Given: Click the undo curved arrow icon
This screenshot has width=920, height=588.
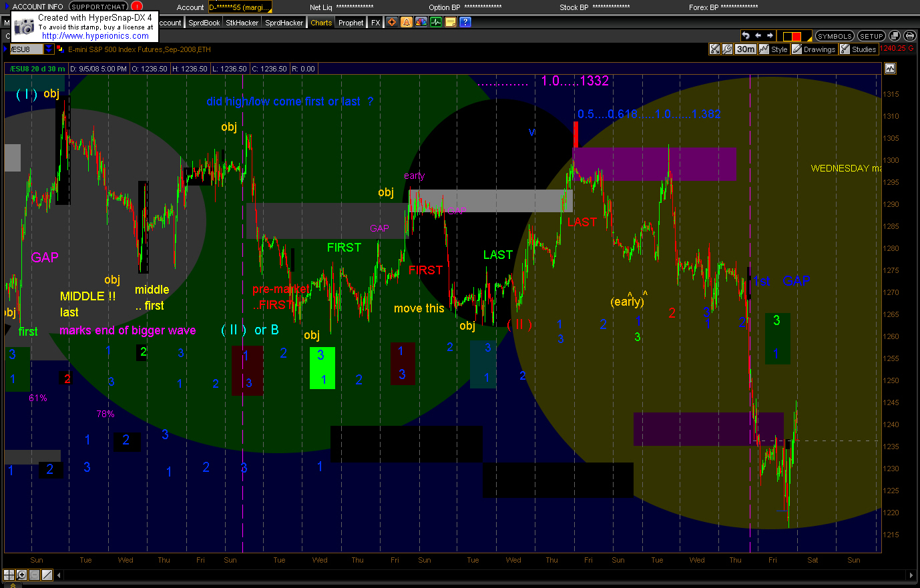Looking at the screenshot, I should click(746, 35).
